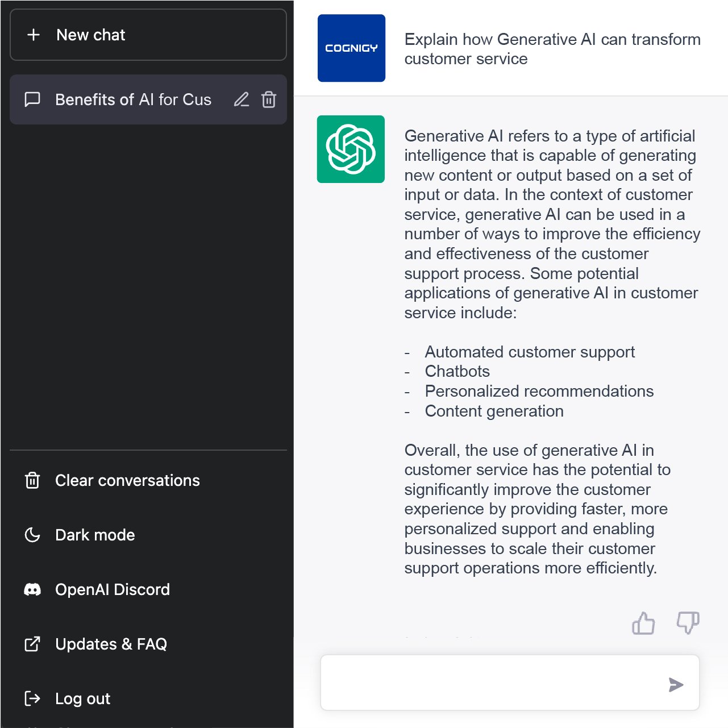Open the chat bubble icon on the conversation
This screenshot has width=728, height=728.
pyautogui.click(x=32, y=99)
